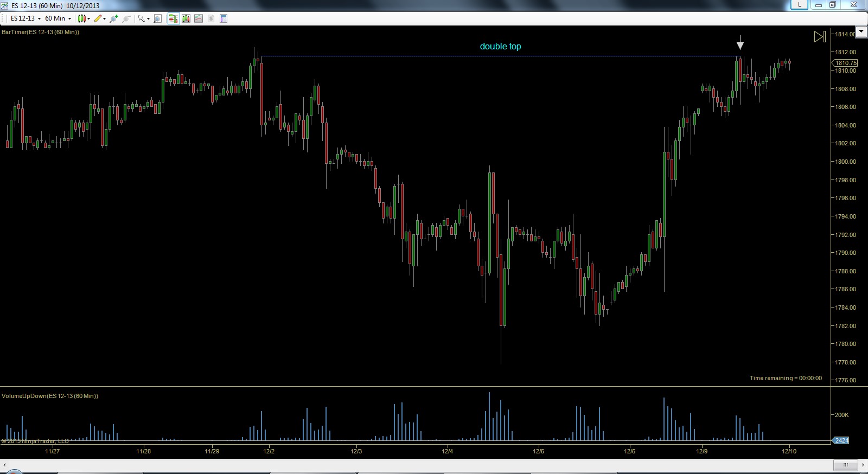
Task: Click the 12/4 date label on time axis
Action: pyautogui.click(x=448, y=451)
